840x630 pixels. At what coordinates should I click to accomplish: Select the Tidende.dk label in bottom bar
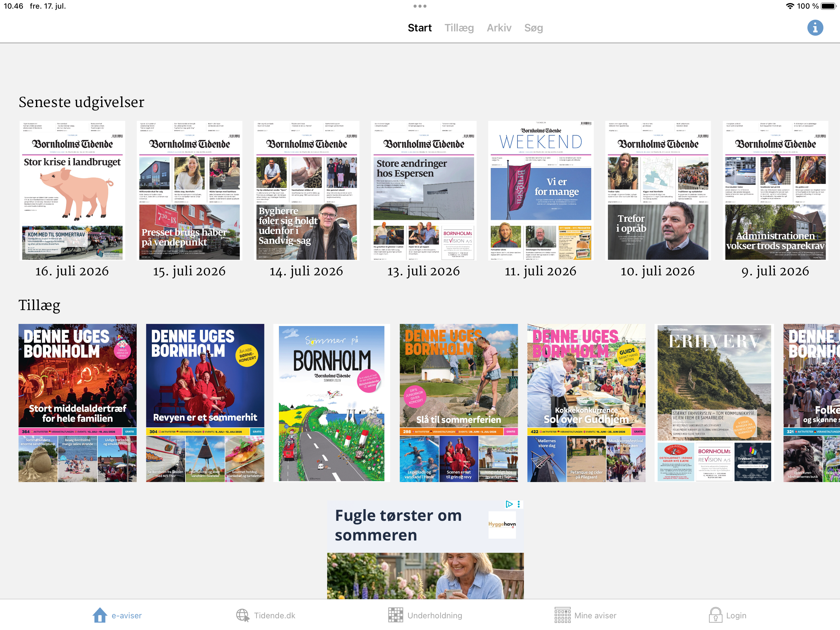275,615
